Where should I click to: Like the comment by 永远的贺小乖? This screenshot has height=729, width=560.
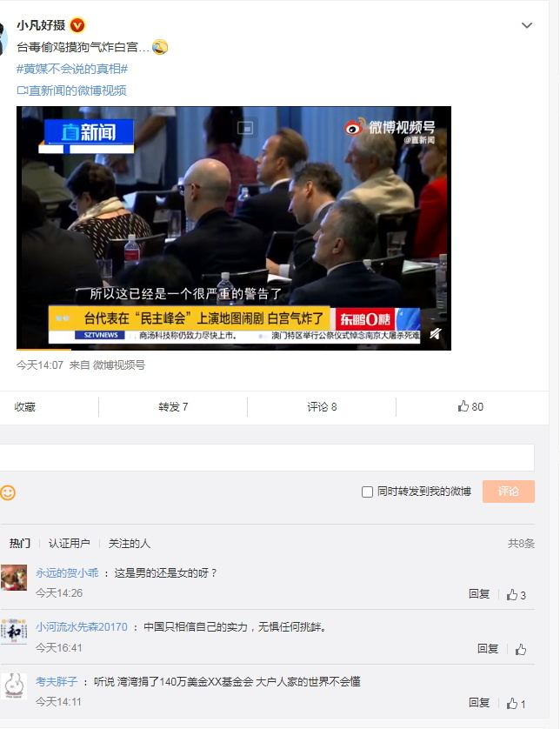[517, 595]
